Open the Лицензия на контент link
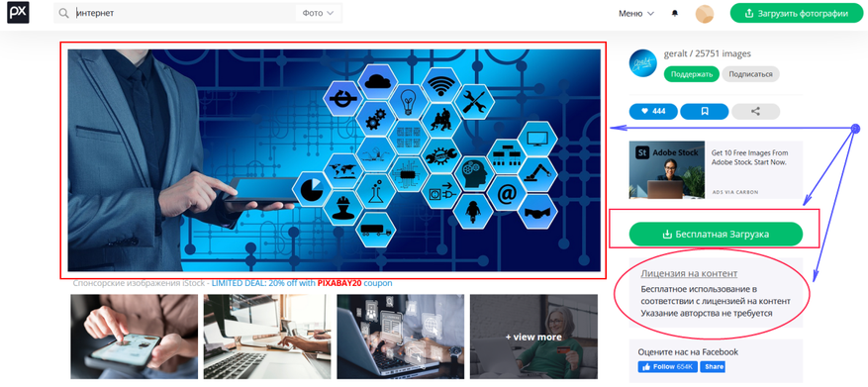The width and height of the screenshot is (868, 387). pyautogui.click(x=689, y=273)
